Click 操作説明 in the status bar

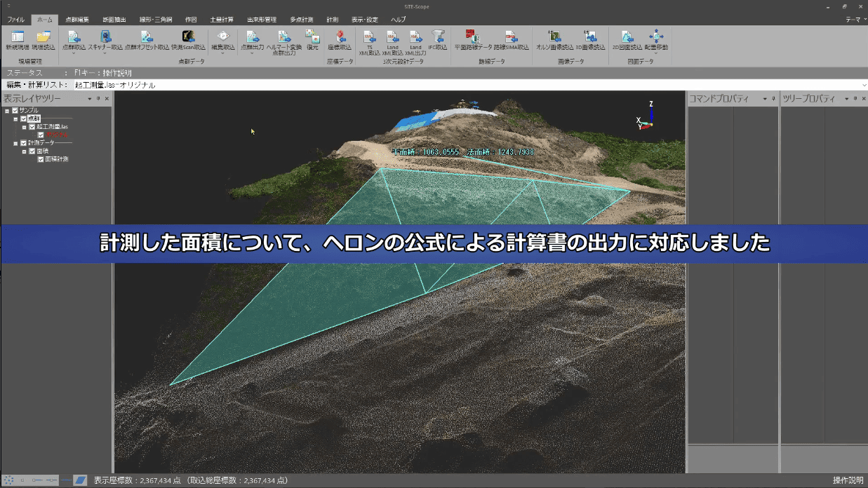point(848,480)
